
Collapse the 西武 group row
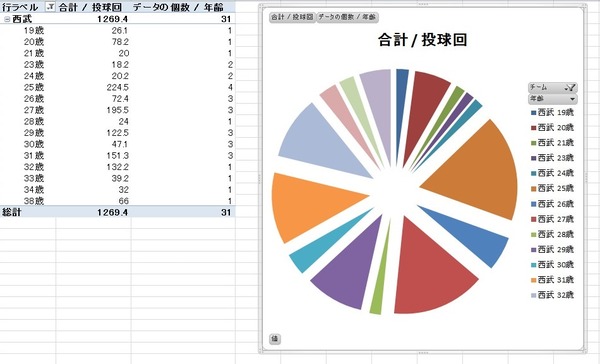(7, 19)
